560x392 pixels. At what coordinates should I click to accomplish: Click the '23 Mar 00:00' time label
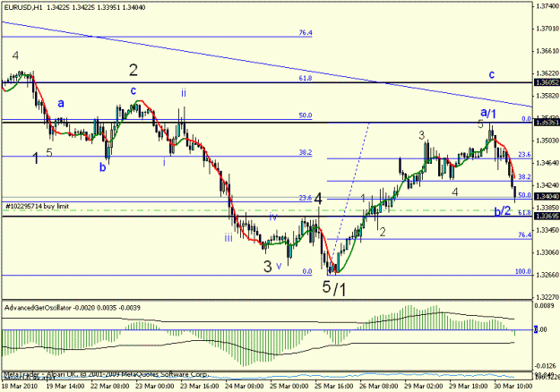coord(155,387)
